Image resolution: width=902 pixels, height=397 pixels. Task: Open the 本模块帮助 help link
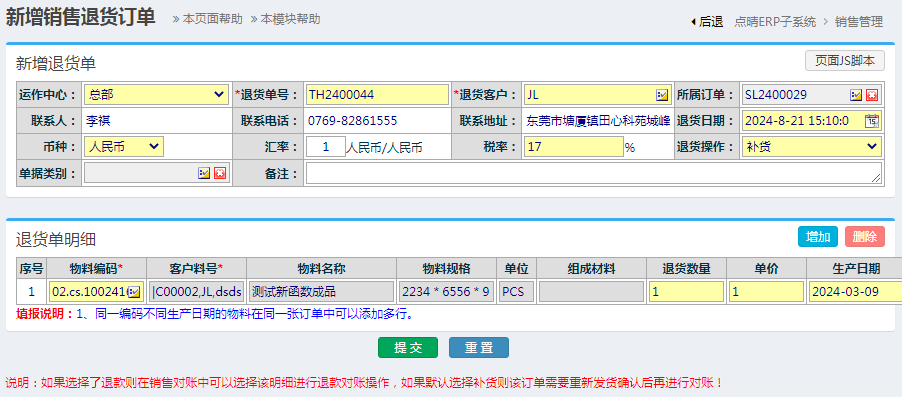pyautogui.click(x=285, y=19)
